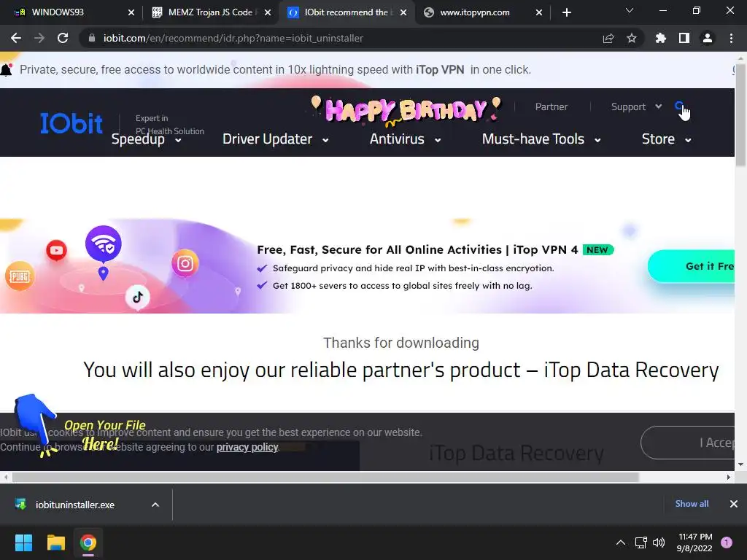Open a new browser tab
The width and height of the screenshot is (747, 560).
click(566, 12)
